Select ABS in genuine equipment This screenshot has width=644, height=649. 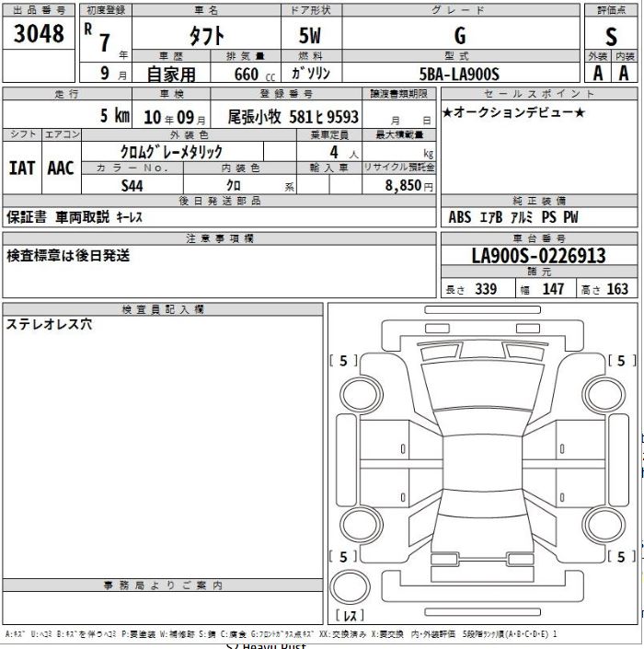tap(459, 217)
